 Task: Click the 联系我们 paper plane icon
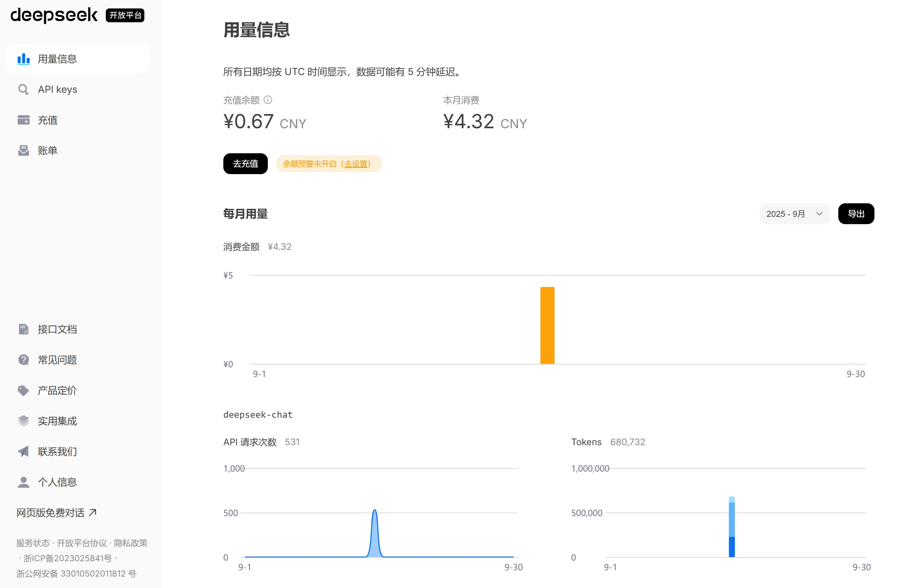(24, 451)
